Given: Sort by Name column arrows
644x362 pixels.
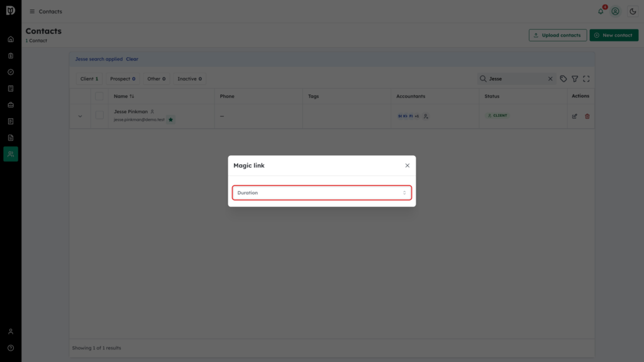Looking at the screenshot, I should [x=132, y=96].
